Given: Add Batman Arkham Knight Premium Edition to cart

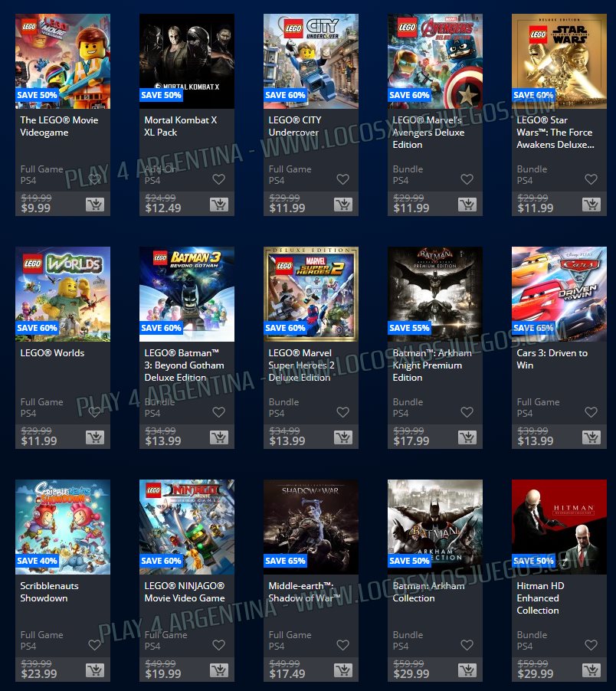Looking at the screenshot, I should (x=467, y=437).
